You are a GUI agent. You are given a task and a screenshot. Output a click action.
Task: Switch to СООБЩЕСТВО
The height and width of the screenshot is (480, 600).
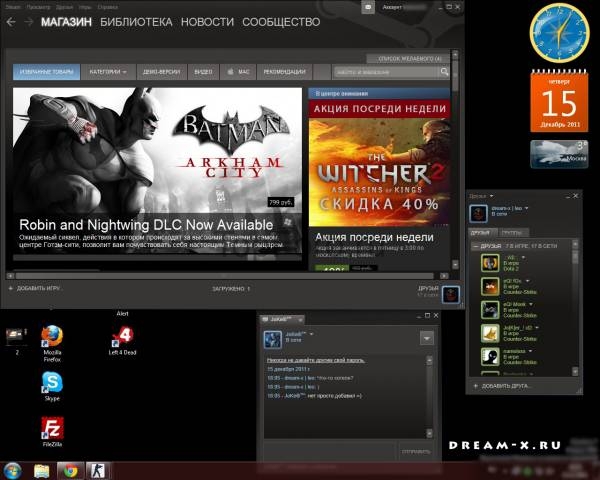[281, 22]
